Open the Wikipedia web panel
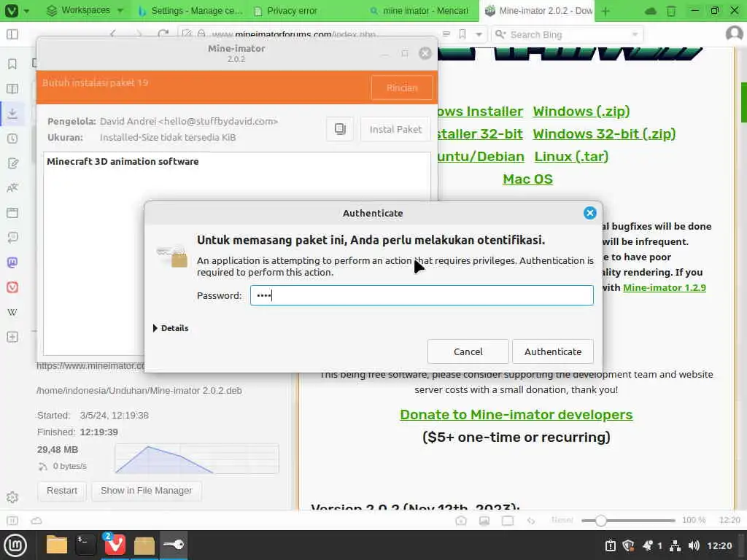Screen dimensions: 747x560 12,312
